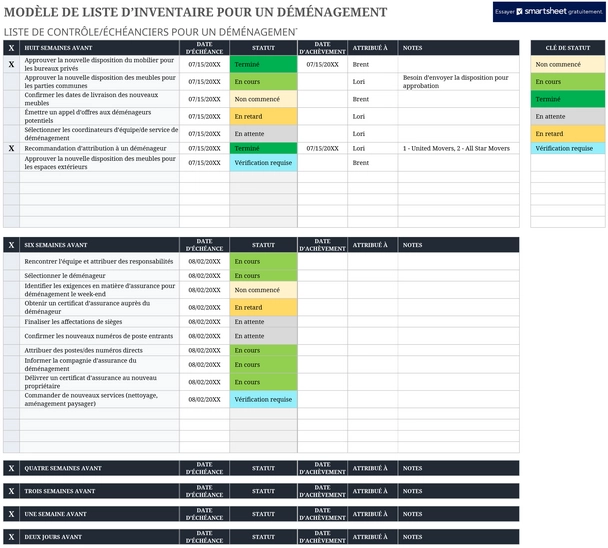Click the note 'Besoin d'envoyer la disposition pour approbation'
The image size is (608, 548).
pyautogui.click(x=456, y=82)
